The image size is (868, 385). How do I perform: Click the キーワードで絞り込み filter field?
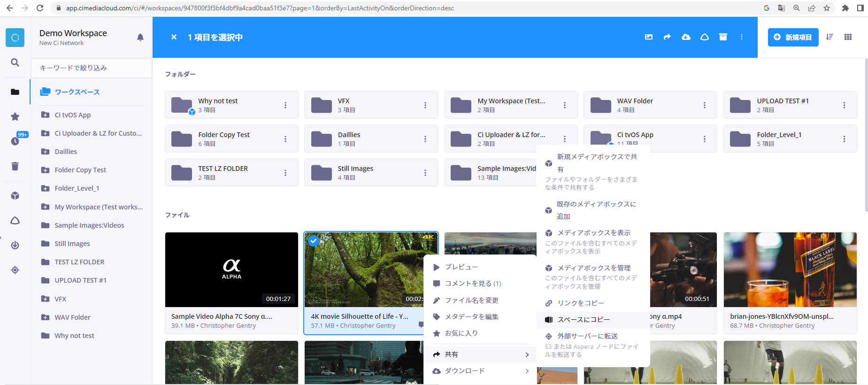pyautogui.click(x=92, y=68)
